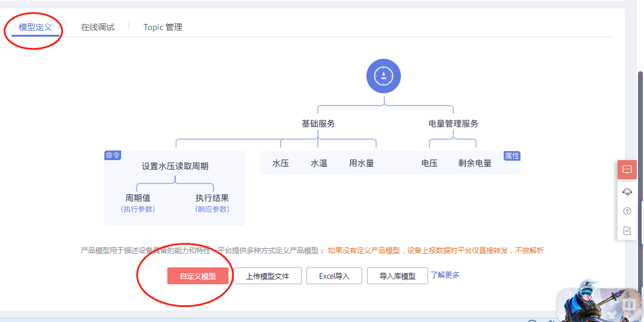The width and height of the screenshot is (644, 322).
Task: Open the 了解更多 link
Action: [x=445, y=275]
